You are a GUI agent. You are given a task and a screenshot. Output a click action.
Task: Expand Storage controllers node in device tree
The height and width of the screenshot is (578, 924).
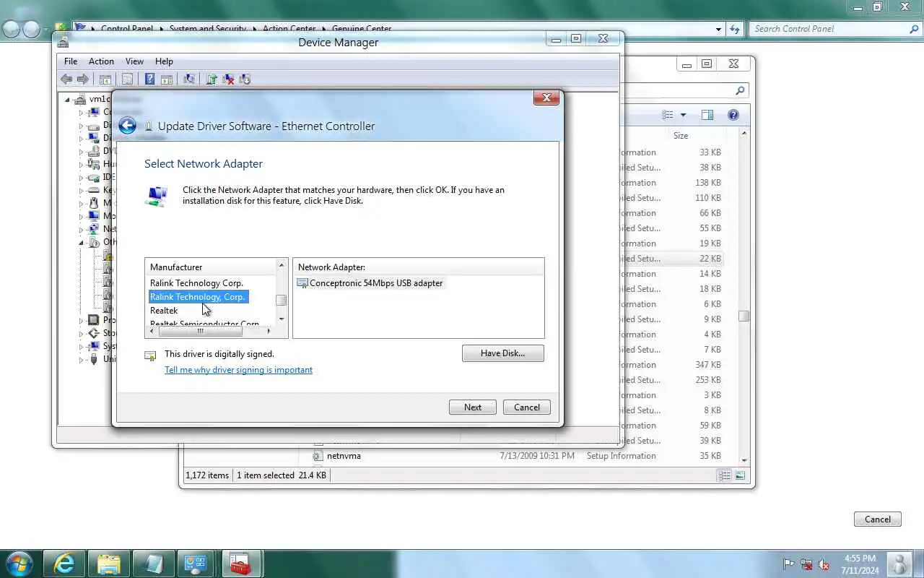81,333
